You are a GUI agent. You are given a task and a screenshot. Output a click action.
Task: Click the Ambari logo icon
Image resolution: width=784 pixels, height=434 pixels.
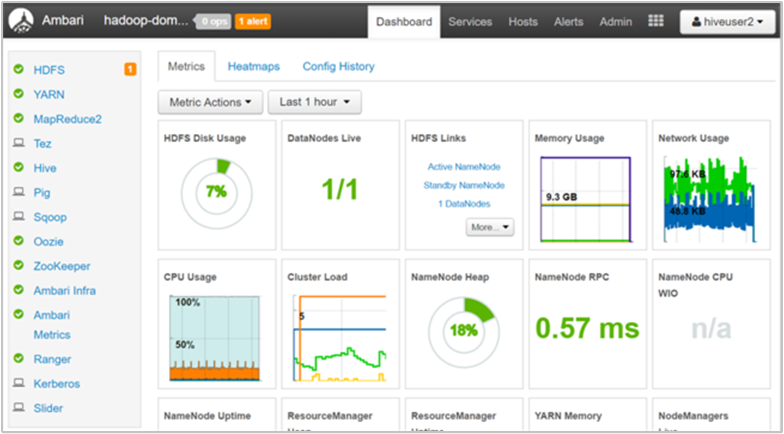pos(21,22)
